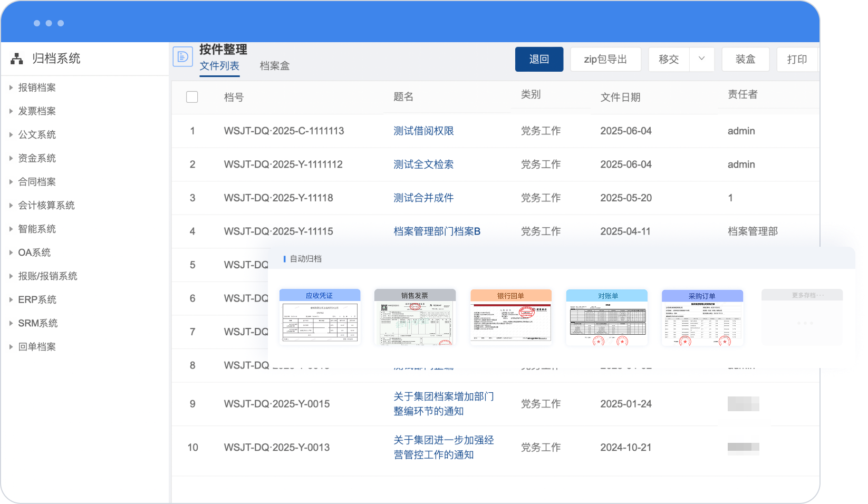The width and height of the screenshot is (868, 504).
Task: Expand the 公文系统 tree node
Action: (x=11, y=135)
